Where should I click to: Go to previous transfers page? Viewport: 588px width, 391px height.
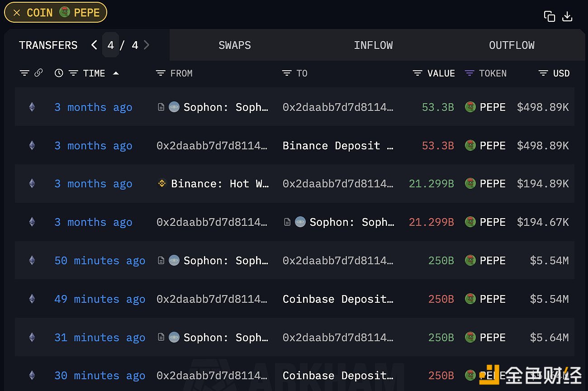coord(94,45)
